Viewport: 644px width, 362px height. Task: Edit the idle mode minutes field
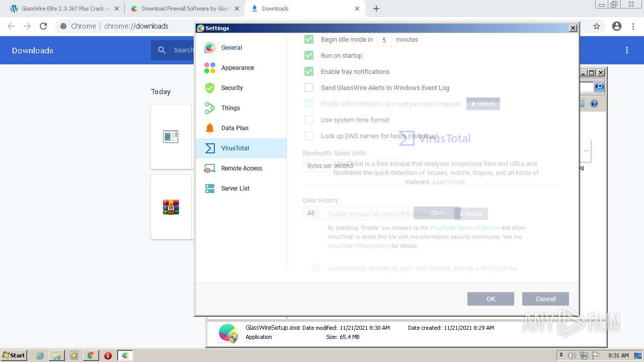384,40
